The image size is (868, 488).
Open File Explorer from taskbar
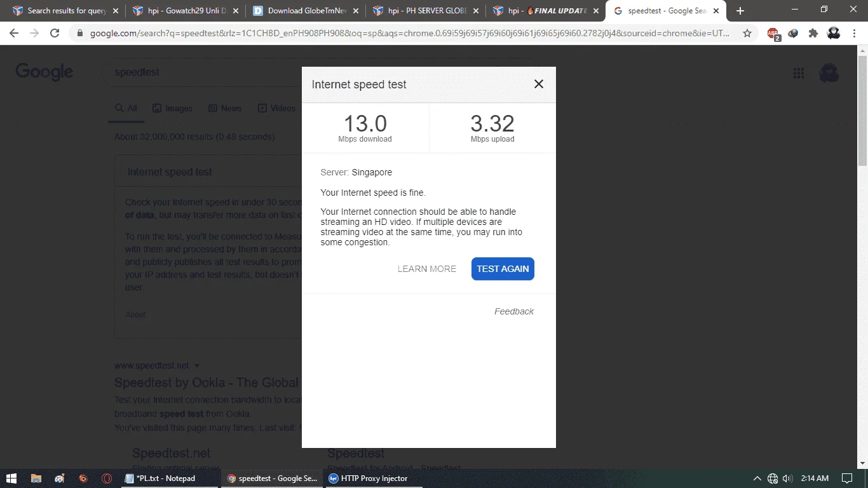coord(36,478)
